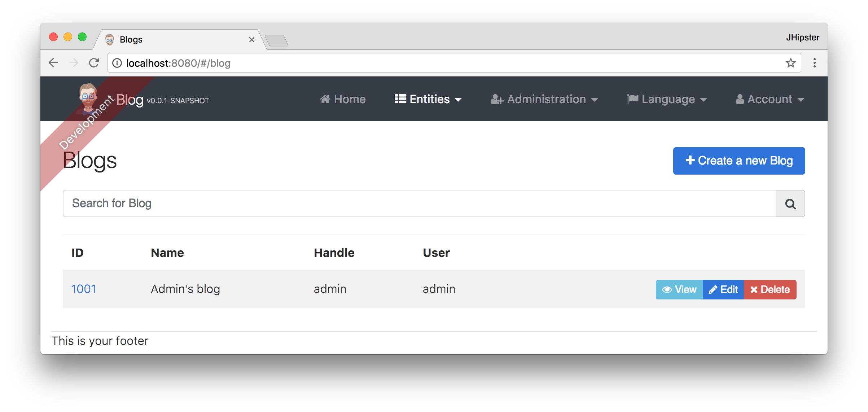This screenshot has width=868, height=412.
Task: Expand the Administration dropdown menu
Action: [544, 100]
